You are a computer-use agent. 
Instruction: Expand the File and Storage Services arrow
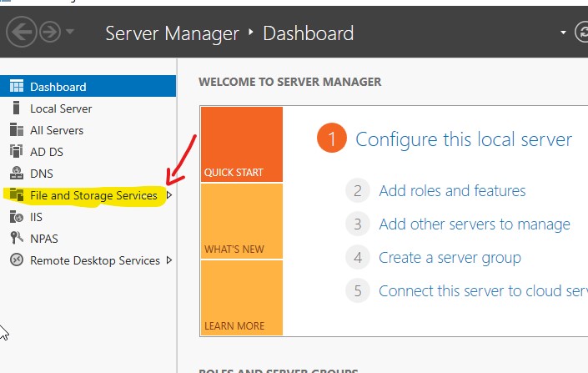point(169,195)
